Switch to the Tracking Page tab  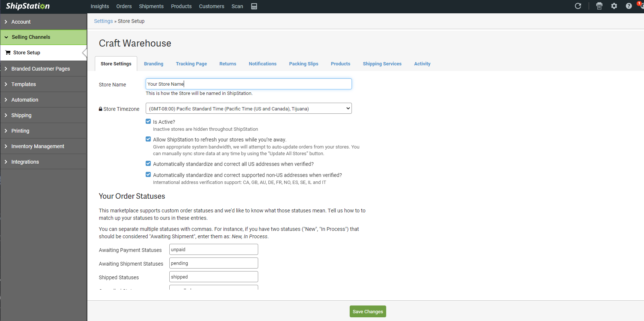point(191,64)
